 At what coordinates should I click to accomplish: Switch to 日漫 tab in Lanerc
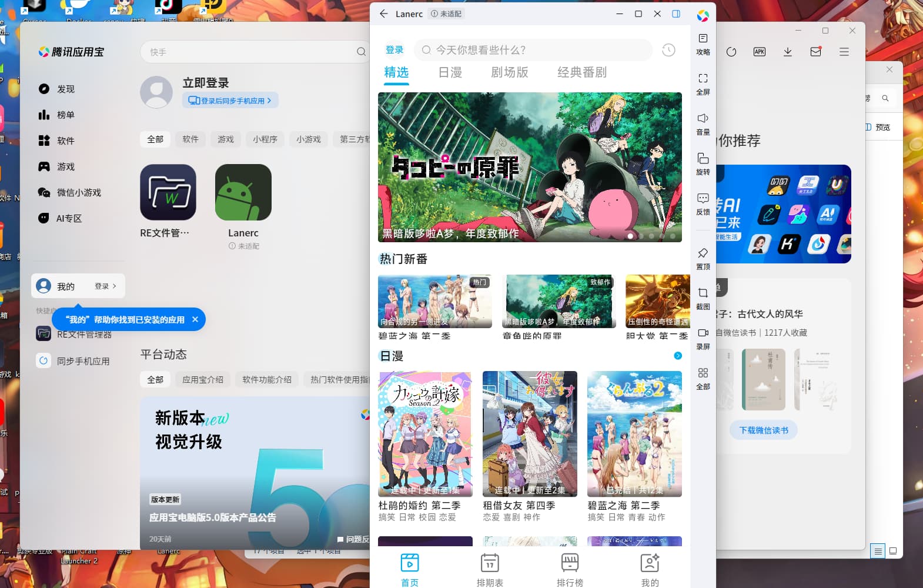pyautogui.click(x=450, y=72)
